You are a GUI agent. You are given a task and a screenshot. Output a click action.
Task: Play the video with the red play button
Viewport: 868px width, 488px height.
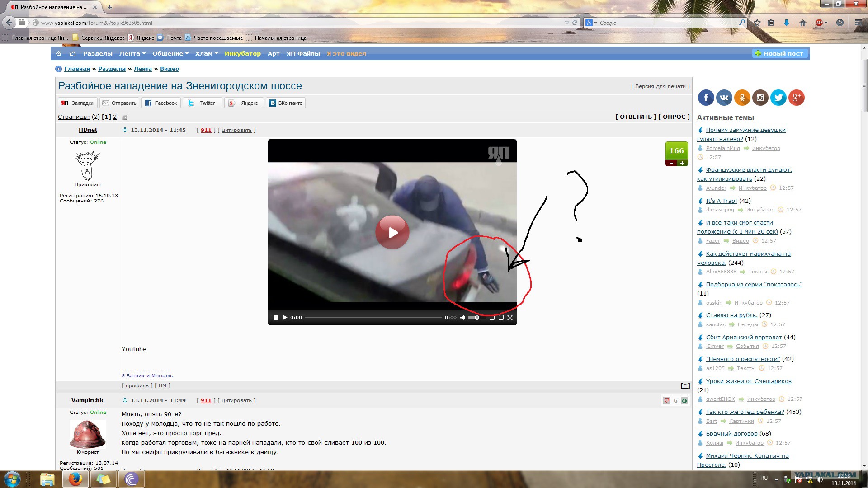[x=392, y=232]
